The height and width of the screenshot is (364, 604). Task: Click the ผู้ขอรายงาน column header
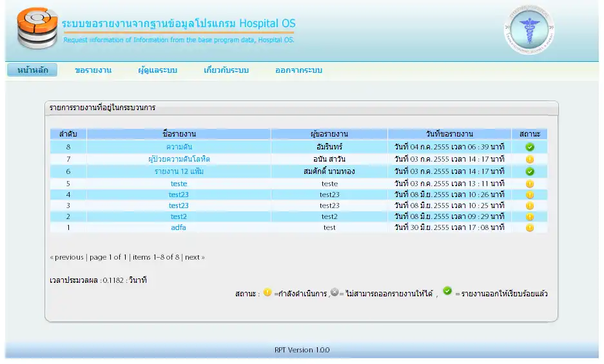tap(329, 134)
